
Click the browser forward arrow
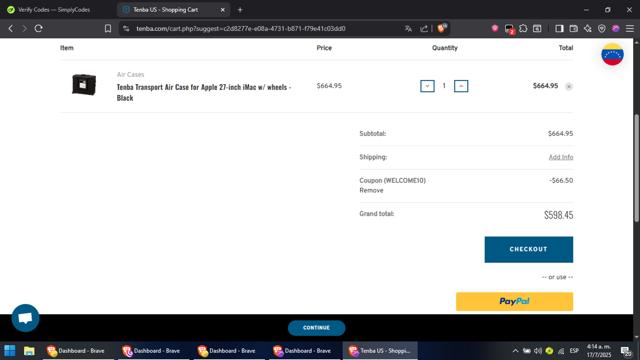24,29
